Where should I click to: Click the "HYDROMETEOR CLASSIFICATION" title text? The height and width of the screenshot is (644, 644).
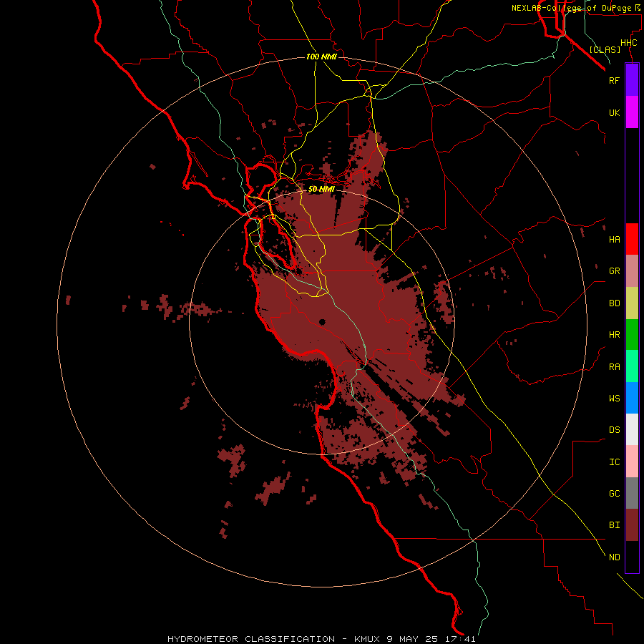(251, 639)
